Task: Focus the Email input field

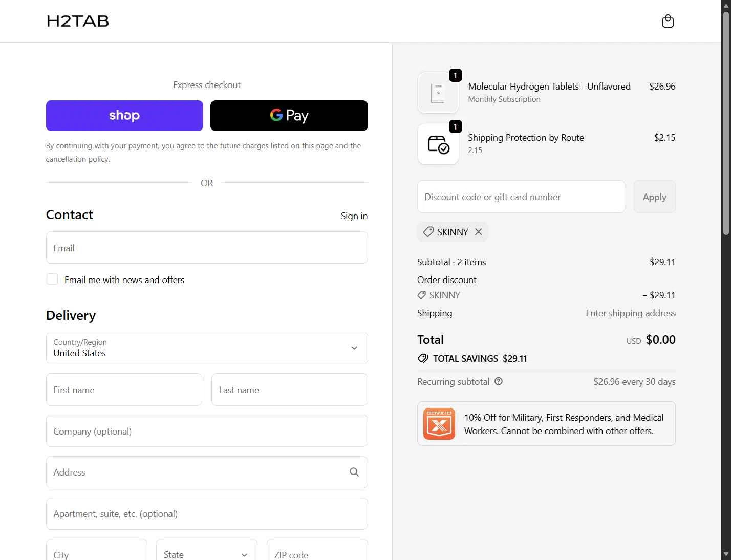Action: point(207,248)
